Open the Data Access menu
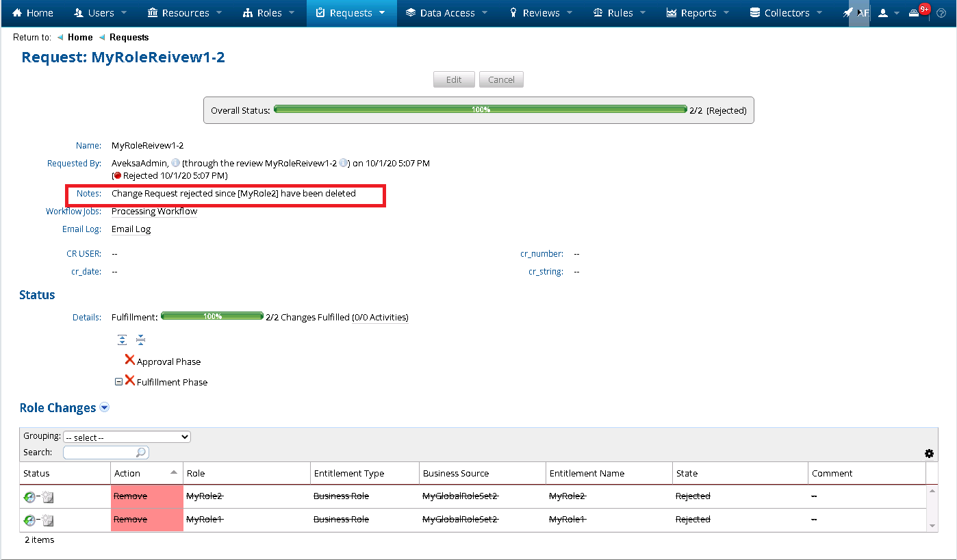Viewport: 957px width, 560px height. (446, 13)
